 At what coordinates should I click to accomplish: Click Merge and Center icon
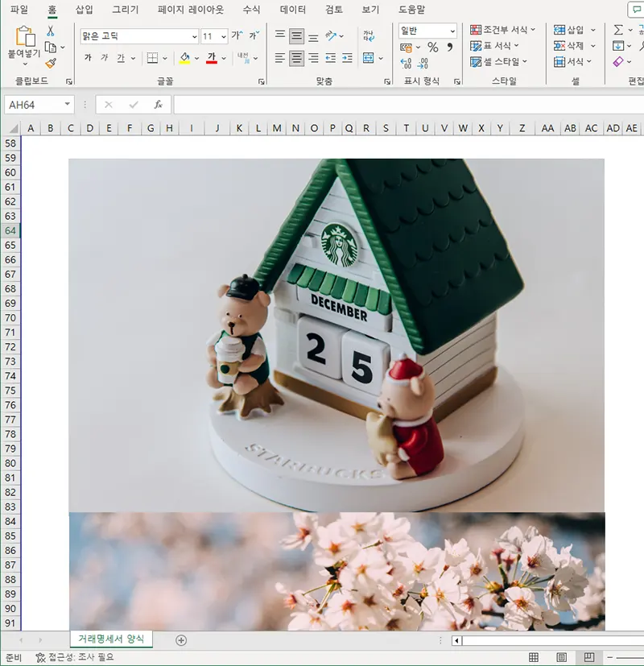[369, 58]
